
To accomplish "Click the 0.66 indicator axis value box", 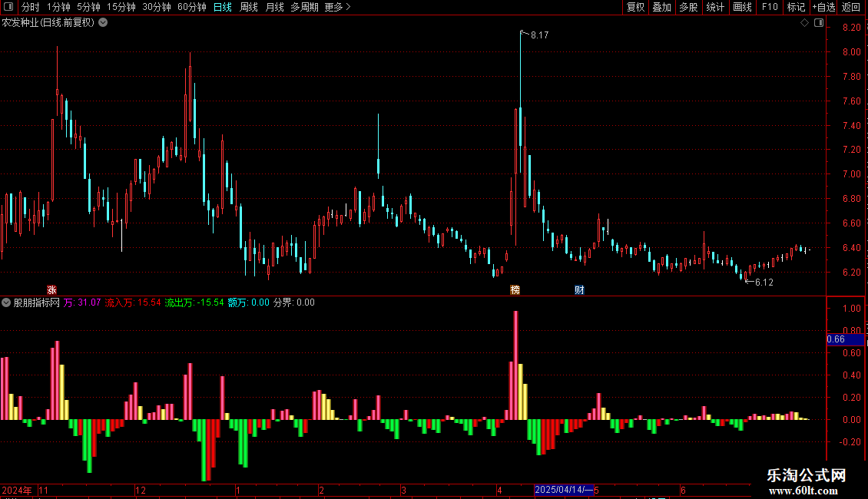I will pos(845,339).
